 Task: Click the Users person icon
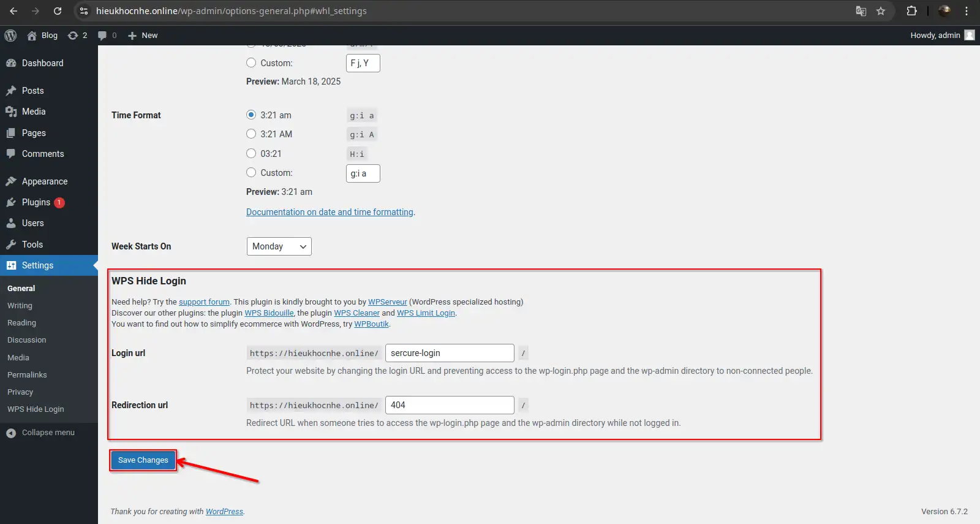point(11,223)
